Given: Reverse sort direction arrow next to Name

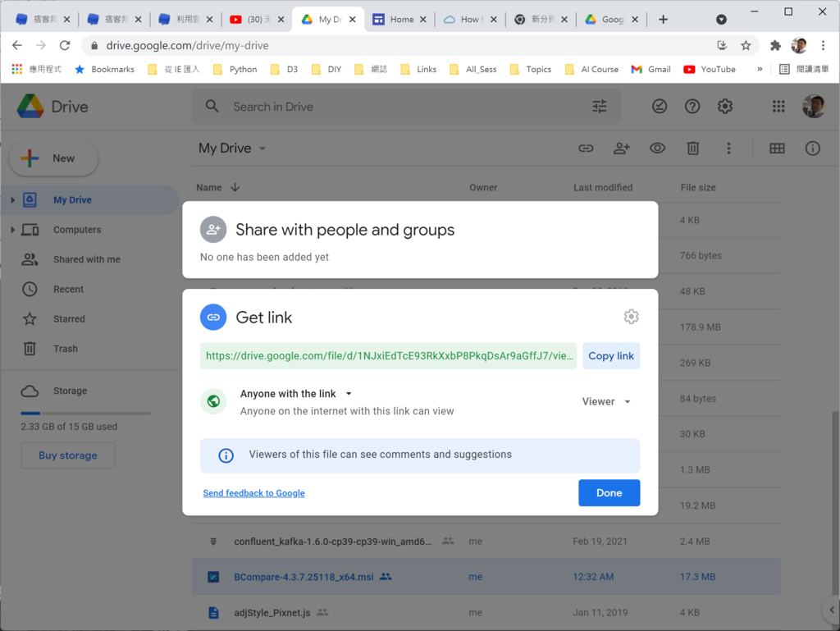Looking at the screenshot, I should 235,187.
